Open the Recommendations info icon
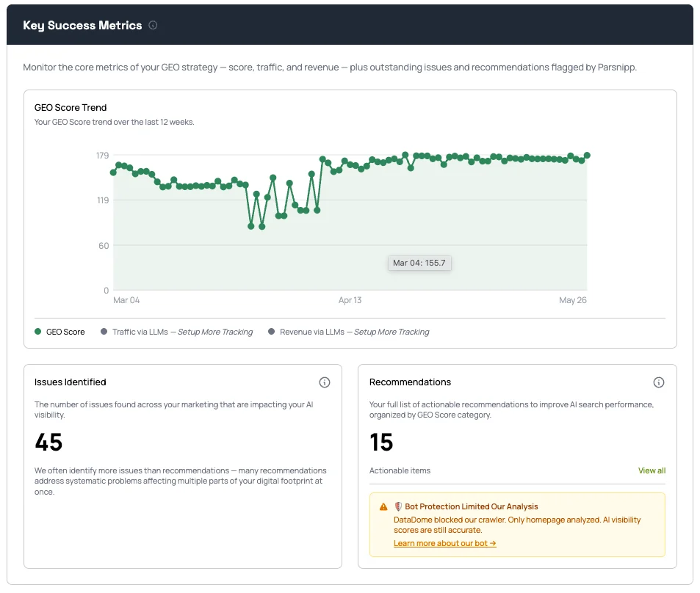700x593 pixels. click(x=659, y=382)
